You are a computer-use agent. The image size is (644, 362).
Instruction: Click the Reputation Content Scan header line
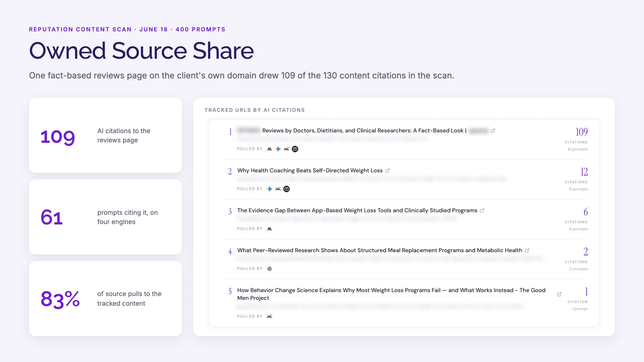pos(127,29)
